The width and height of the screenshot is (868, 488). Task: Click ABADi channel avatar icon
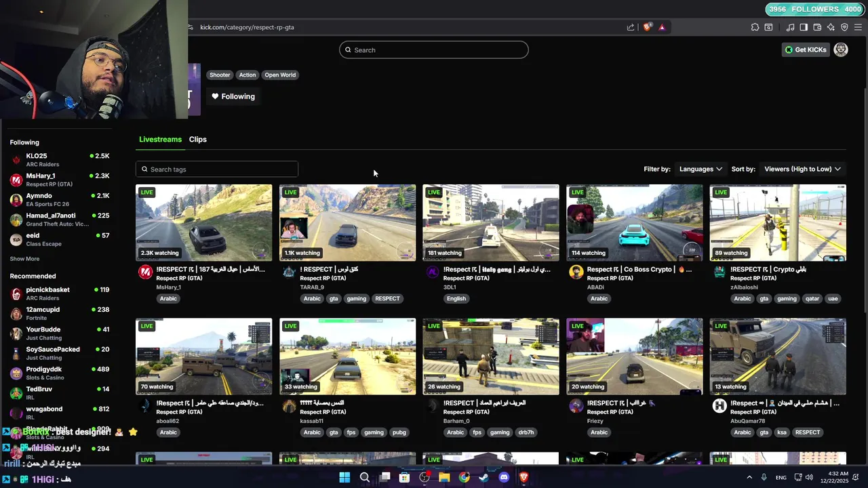576,272
